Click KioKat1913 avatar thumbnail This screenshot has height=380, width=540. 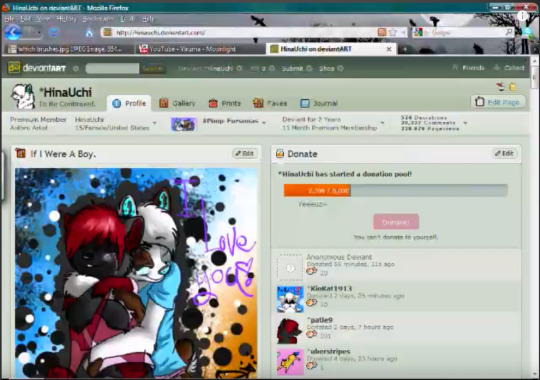coord(290,299)
